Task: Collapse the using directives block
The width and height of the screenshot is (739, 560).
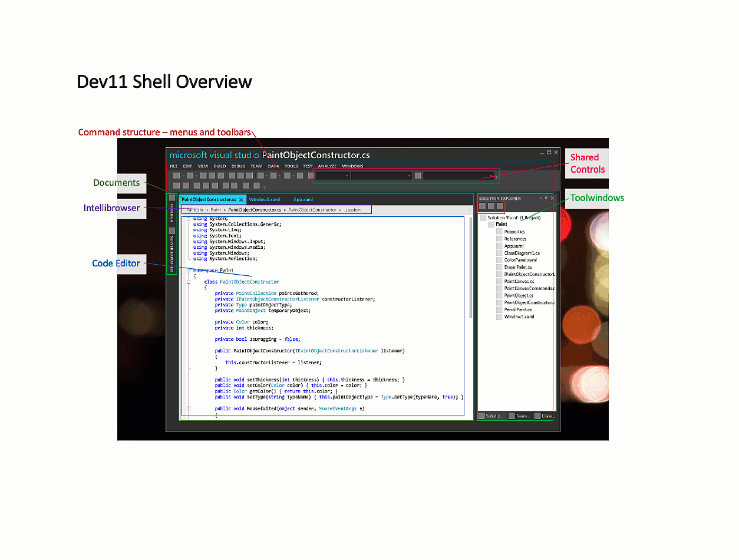Action: (x=188, y=219)
